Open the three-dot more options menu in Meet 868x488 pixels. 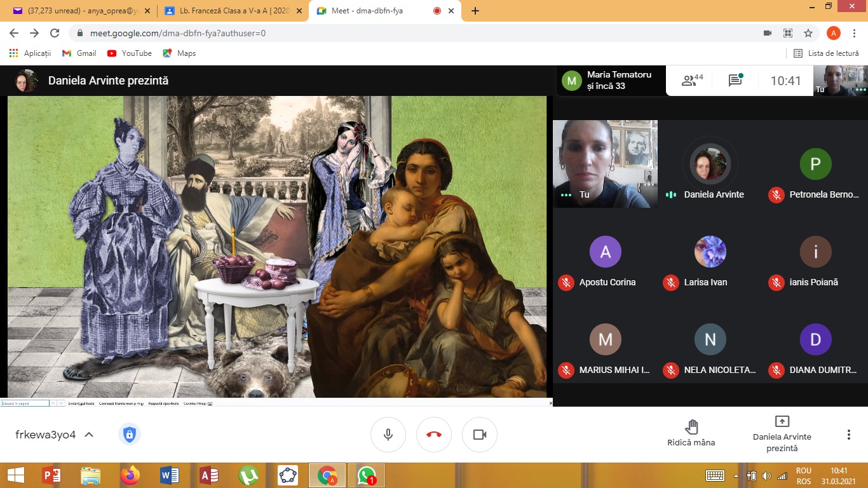click(x=848, y=435)
